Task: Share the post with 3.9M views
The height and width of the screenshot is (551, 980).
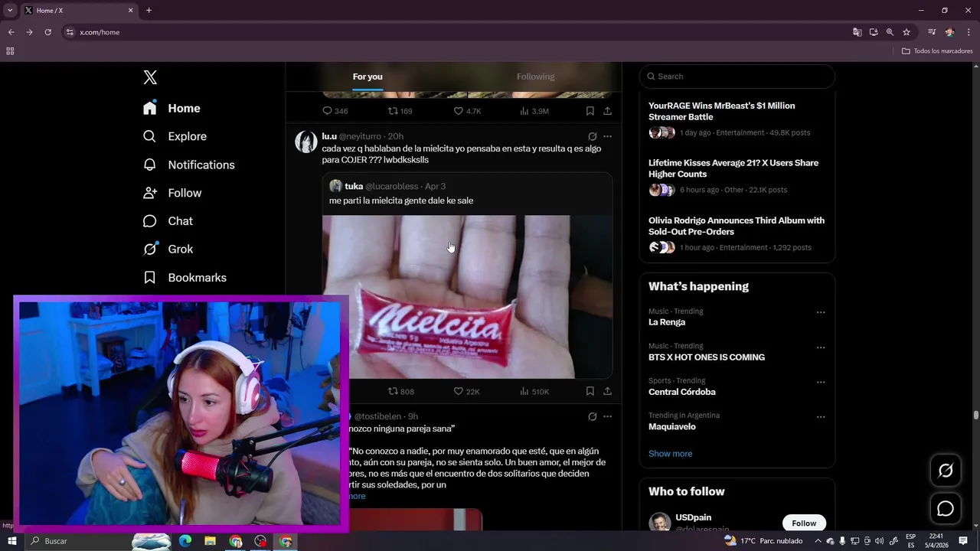Action: (x=607, y=111)
